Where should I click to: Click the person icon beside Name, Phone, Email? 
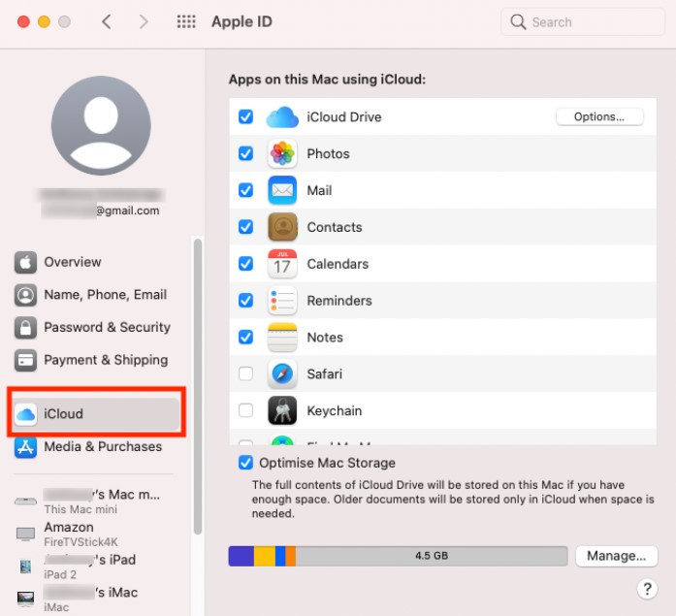(x=25, y=295)
